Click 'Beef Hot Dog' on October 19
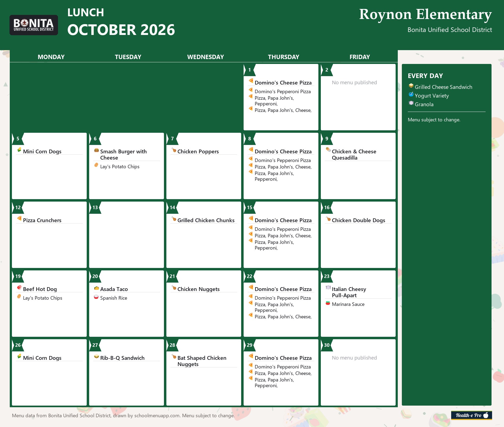The image size is (504, 427). (40, 289)
